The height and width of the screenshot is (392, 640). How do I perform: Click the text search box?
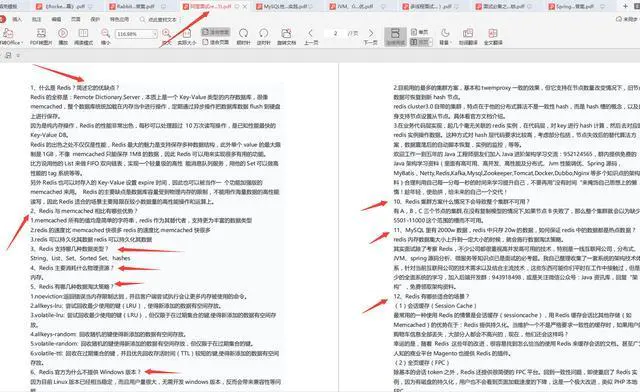159,19
